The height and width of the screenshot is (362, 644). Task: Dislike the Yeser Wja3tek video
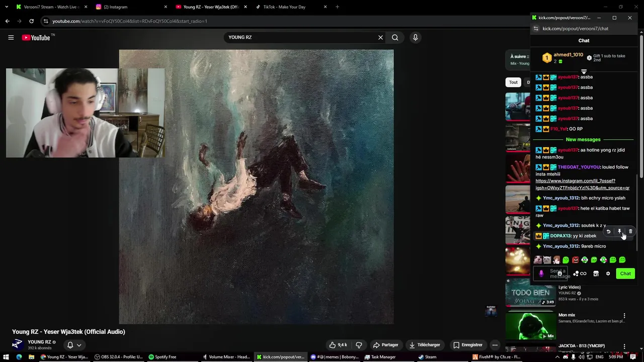(x=359, y=345)
